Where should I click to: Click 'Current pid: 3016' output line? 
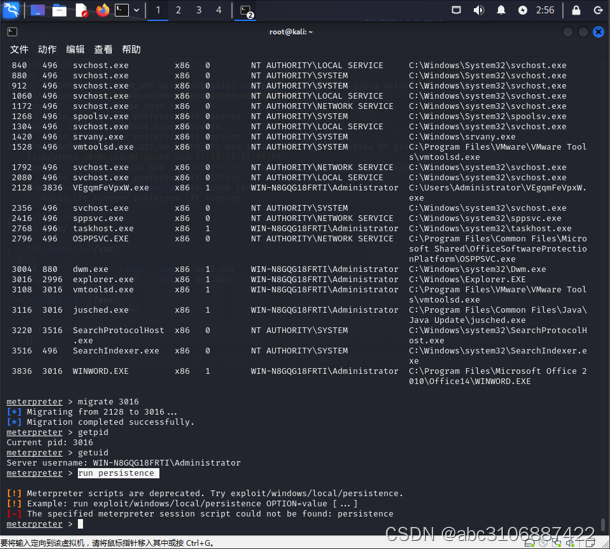[x=50, y=443]
